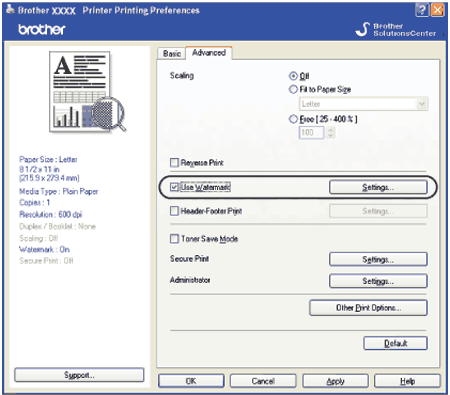Viewport: 450px width, 395px height.
Task: Click the Resolution : 600 dpi text
Action: coord(51,214)
